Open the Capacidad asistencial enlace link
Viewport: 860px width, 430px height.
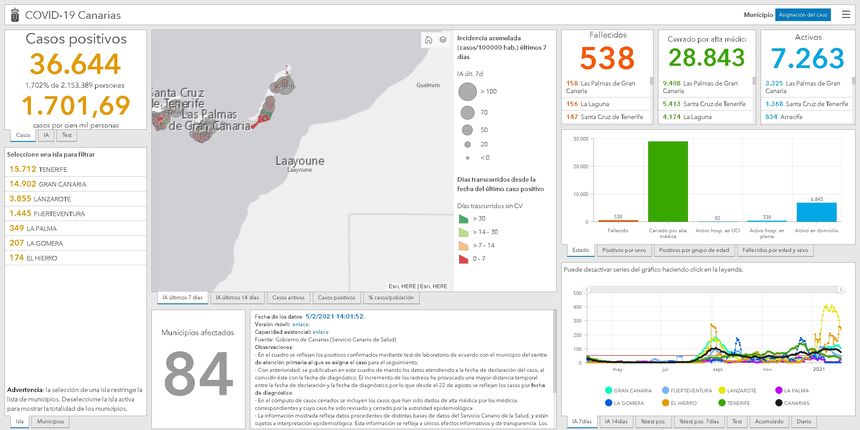(320, 330)
